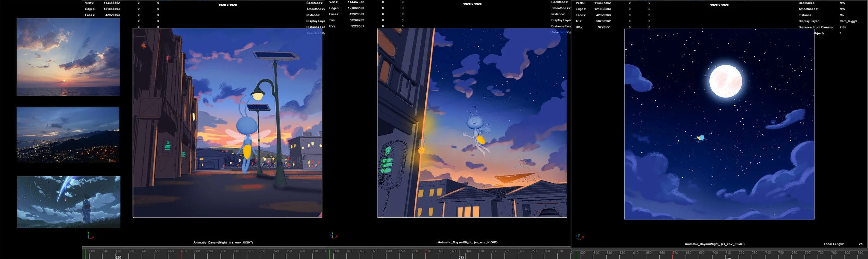Click 1520 x 1520 label above rooftop sunset viewport

click(472, 4)
